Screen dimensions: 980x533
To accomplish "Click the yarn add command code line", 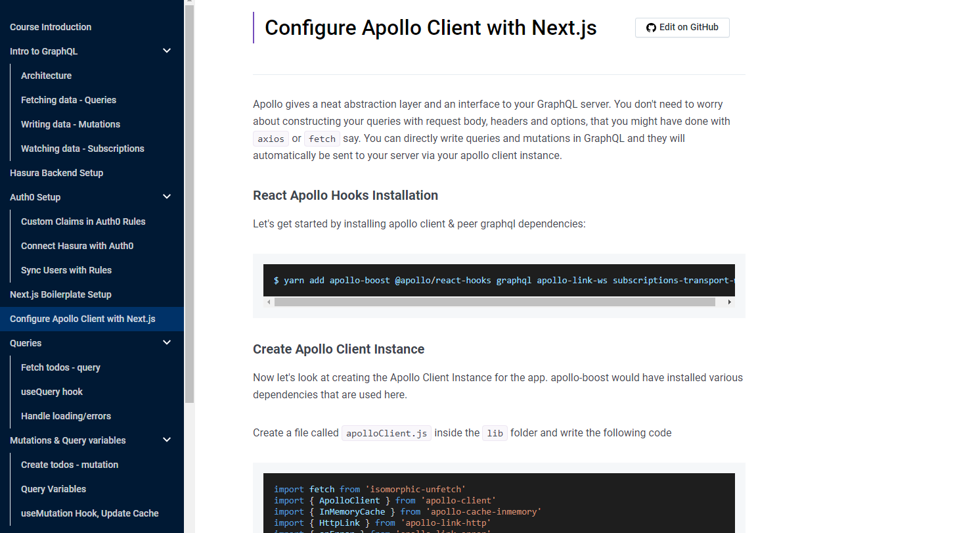I will (x=504, y=281).
